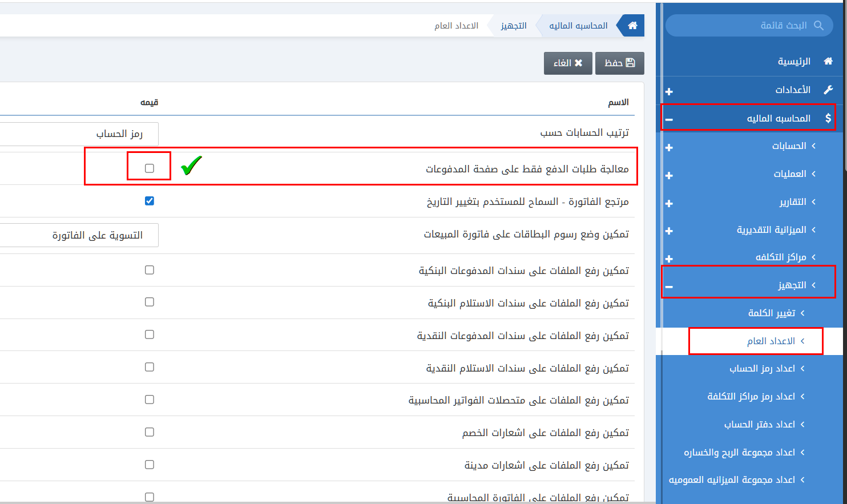Open the رسوم البطاقات dropdown showing التسوية على الفاتورة
This screenshot has height=504, width=847.
point(79,235)
